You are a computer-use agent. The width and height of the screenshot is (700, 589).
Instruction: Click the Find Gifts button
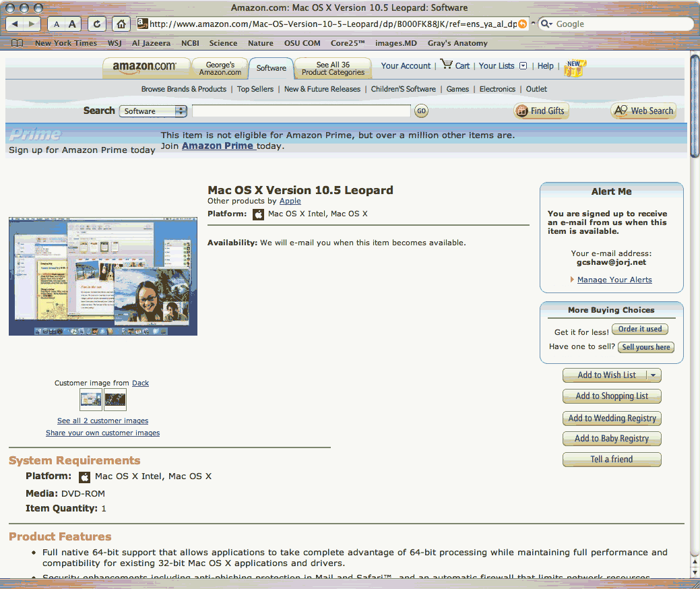click(x=541, y=111)
